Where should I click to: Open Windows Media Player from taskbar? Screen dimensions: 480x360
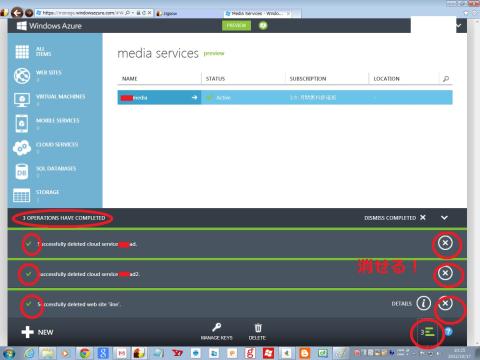pyautogui.click(x=65, y=353)
